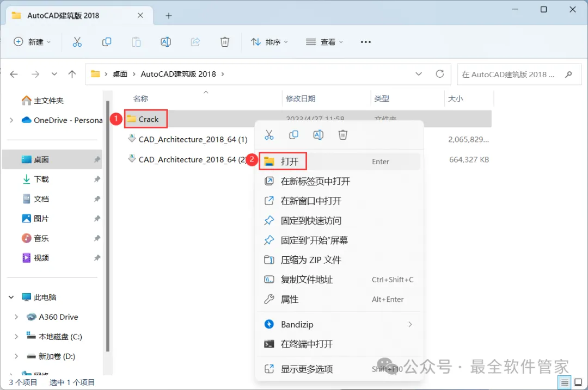Click the Paste icon in the top toolbar
Viewport: 588px width, 390px height.
pos(136,42)
